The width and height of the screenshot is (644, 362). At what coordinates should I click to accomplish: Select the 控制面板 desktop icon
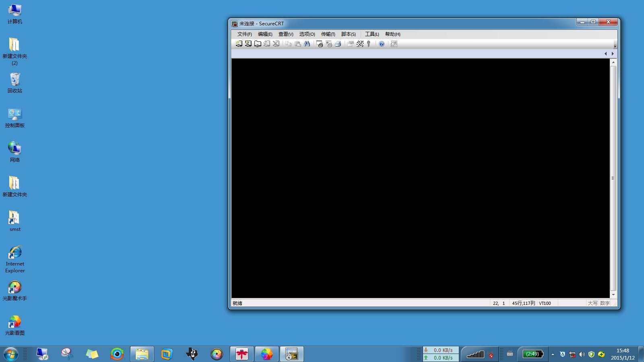(15, 118)
